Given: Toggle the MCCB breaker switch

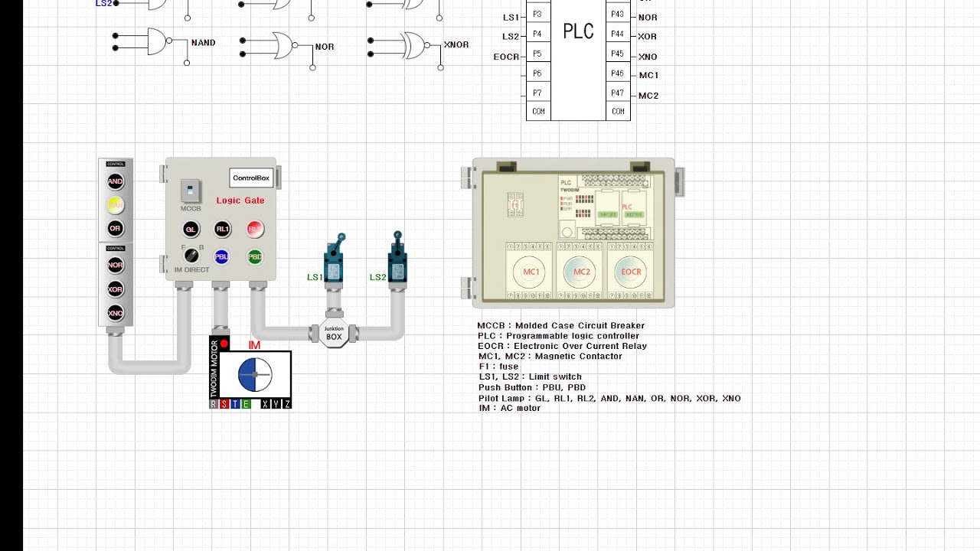Looking at the screenshot, I should (x=191, y=191).
